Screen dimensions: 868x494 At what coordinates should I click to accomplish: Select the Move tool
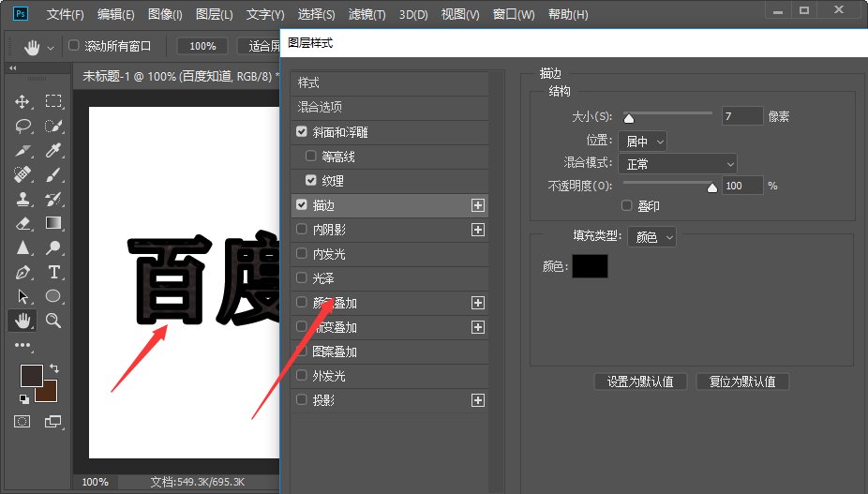coord(22,101)
